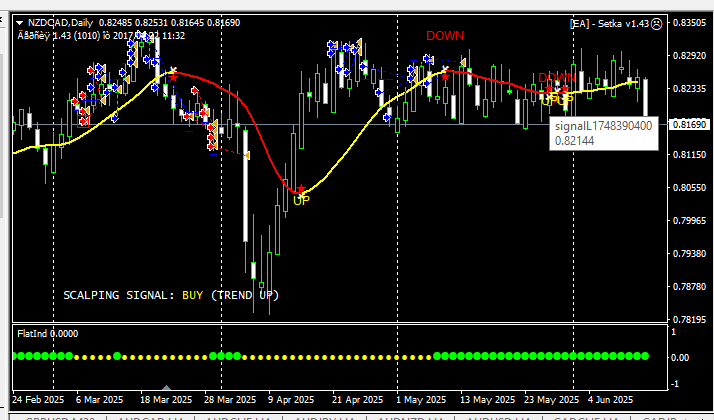Select the red star under the top DOWN label

pos(445,77)
